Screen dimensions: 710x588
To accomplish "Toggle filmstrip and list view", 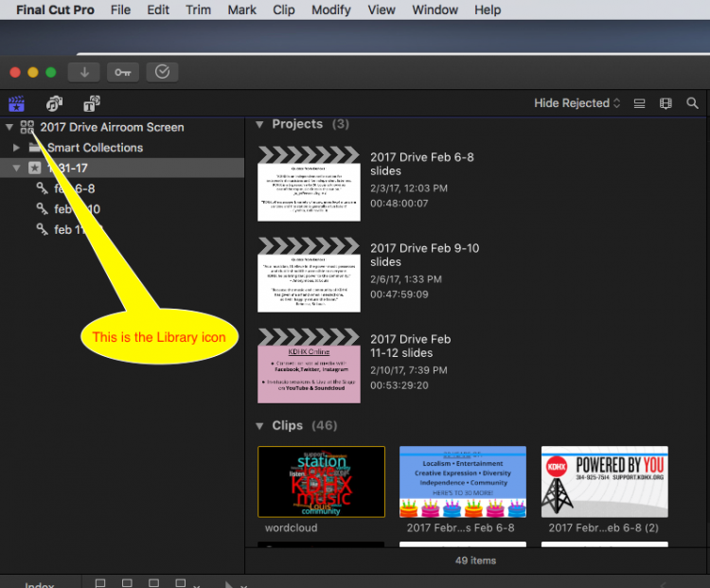I will (639, 103).
